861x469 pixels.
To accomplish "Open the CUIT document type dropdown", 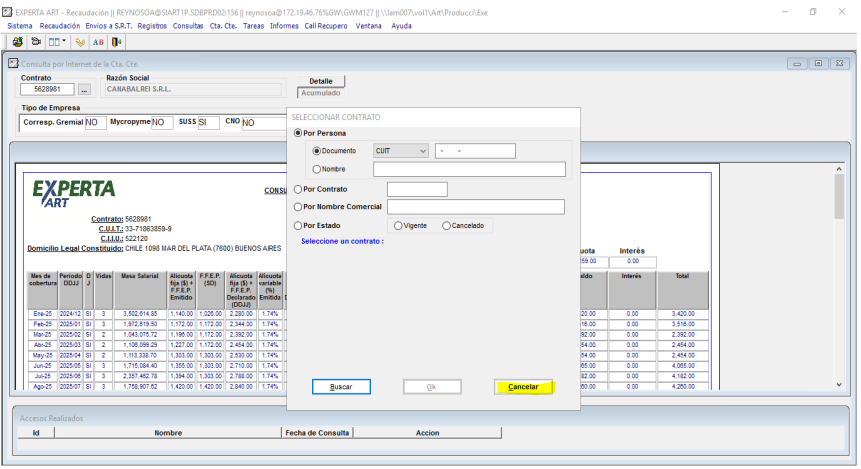I will pos(422,151).
